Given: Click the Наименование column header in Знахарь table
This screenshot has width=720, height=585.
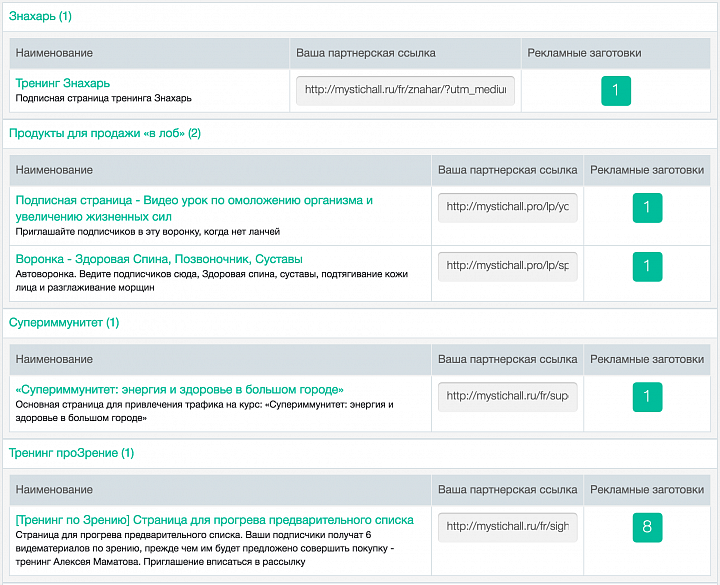Looking at the screenshot, I should tap(55, 53).
